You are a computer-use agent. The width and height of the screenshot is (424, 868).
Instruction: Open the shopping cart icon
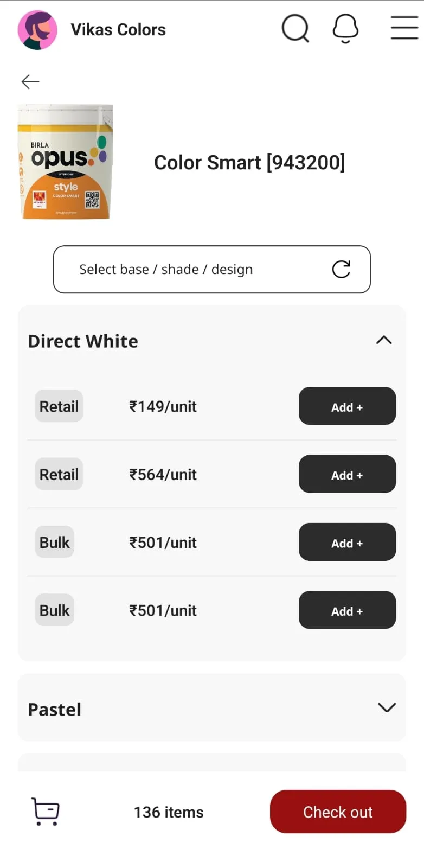pos(46,812)
